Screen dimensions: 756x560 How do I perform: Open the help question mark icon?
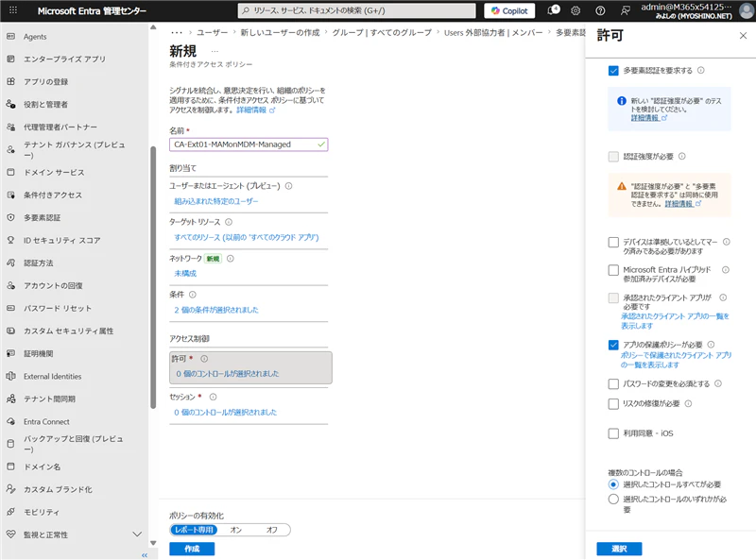pyautogui.click(x=600, y=10)
